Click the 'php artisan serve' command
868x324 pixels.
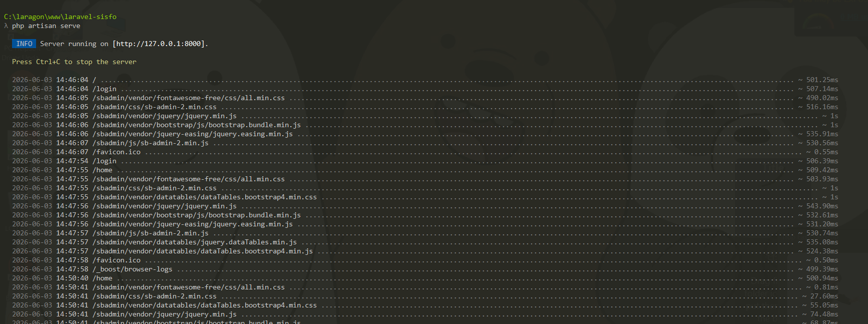point(46,26)
